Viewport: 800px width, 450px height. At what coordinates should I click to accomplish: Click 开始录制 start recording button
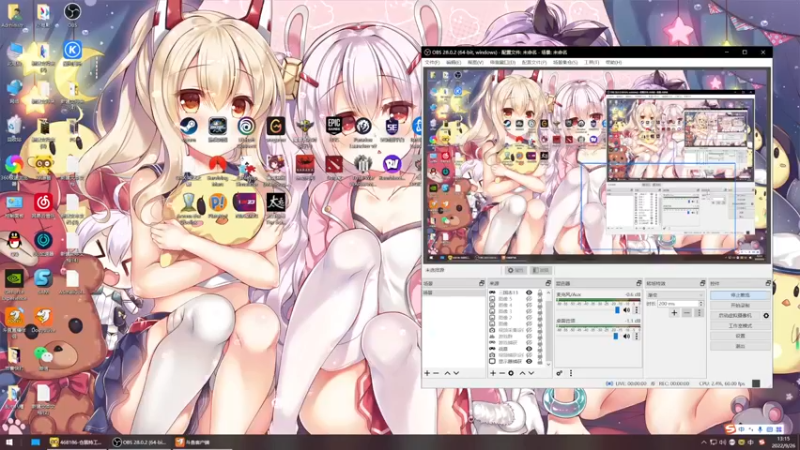coord(740,305)
